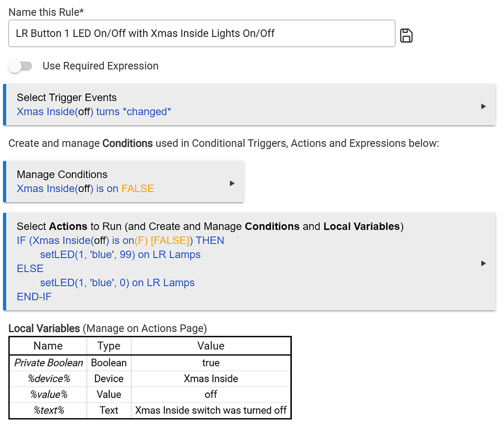504x426 pixels.
Task: Toggle the Use Required Expression switch
Action: (x=21, y=66)
